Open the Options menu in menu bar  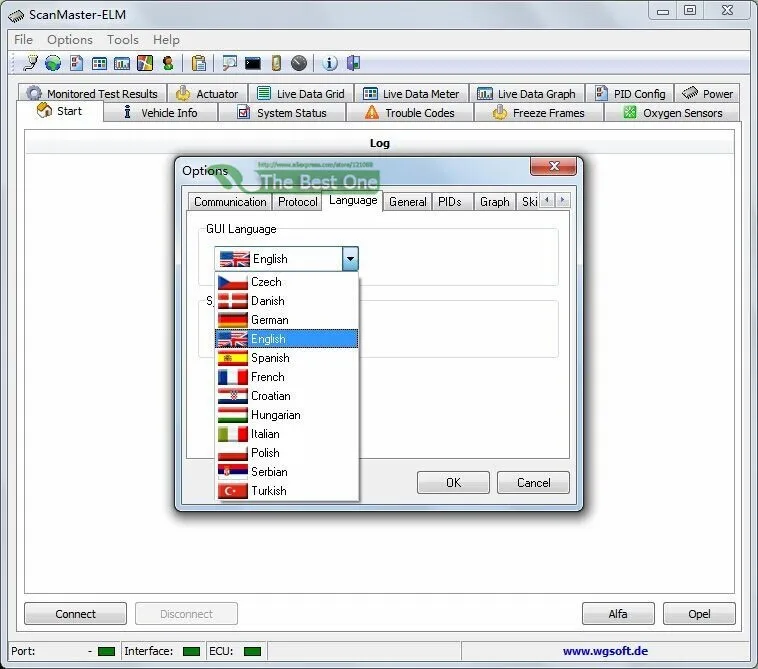(70, 40)
